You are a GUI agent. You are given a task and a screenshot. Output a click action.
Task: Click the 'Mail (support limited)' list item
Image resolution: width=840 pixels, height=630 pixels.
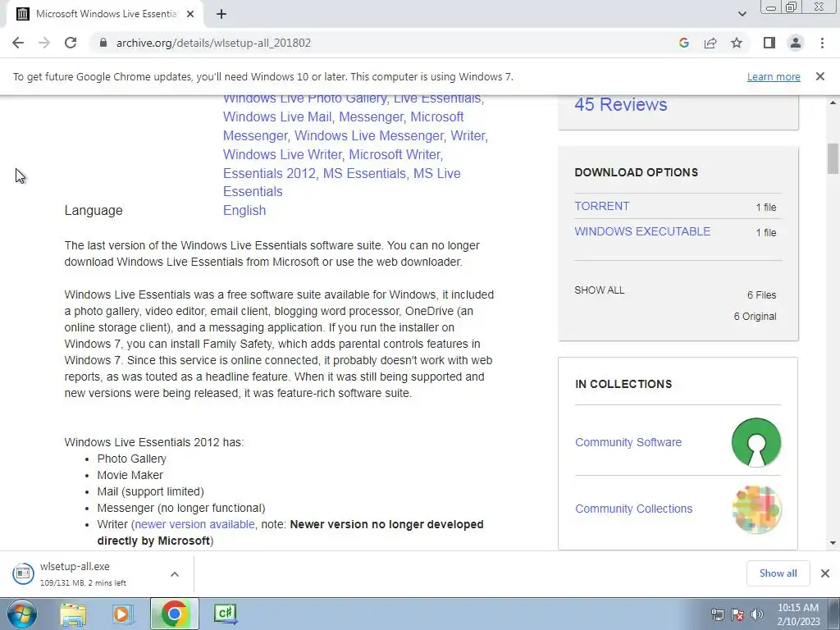click(x=151, y=492)
